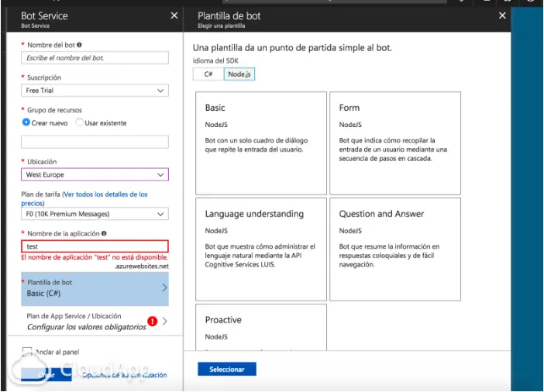Viewport: 544px width, 392px height.
Task: Close the Plantilla de bot blade
Action: point(502,15)
